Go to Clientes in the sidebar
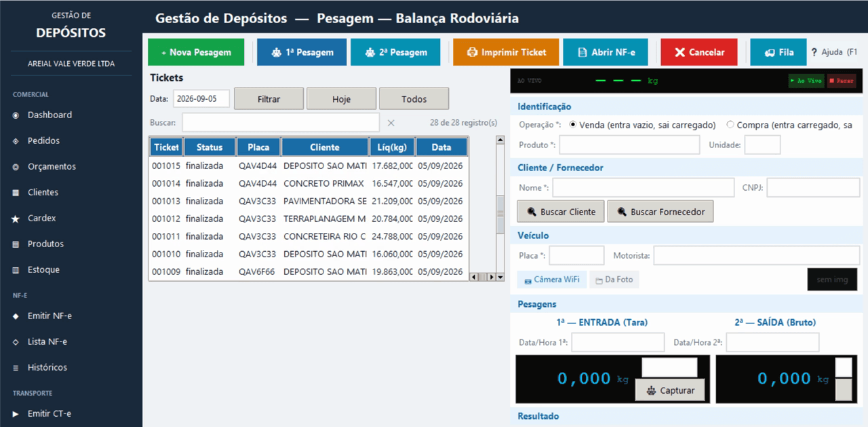Image resolution: width=868 pixels, height=427 pixels. [x=43, y=193]
